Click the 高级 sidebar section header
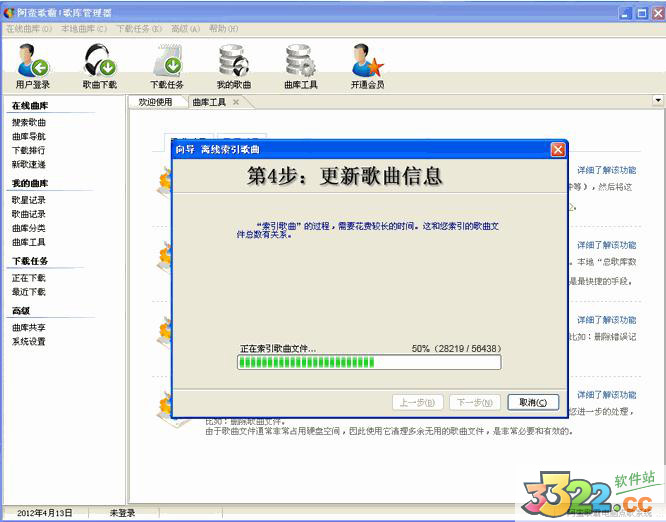 21,311
